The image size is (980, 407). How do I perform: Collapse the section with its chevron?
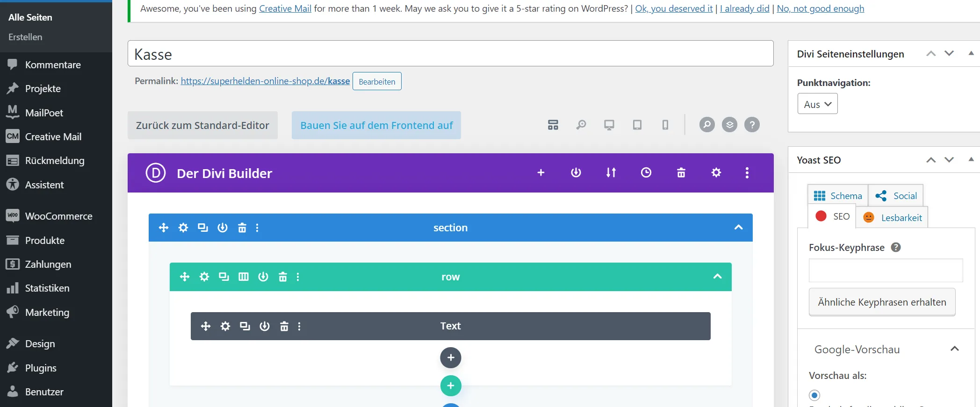(739, 228)
